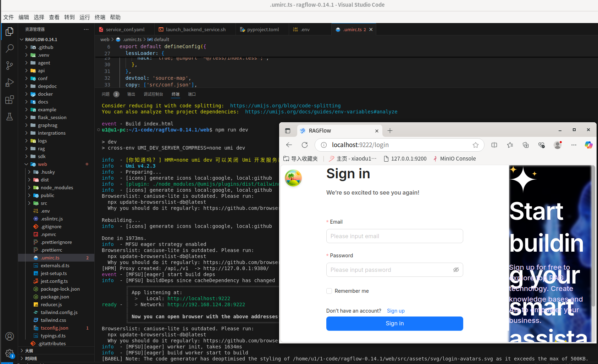Go back in the browser window
The width and height of the screenshot is (598, 364).
pos(289,145)
